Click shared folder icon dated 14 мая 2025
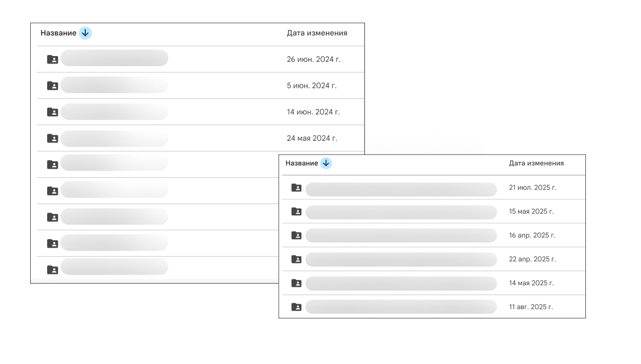641x364 pixels. [x=297, y=283]
